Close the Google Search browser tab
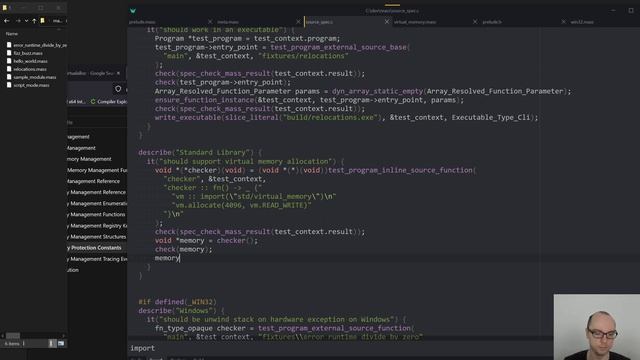Image resolution: width=640 pixels, height=360 pixels. click(x=118, y=73)
